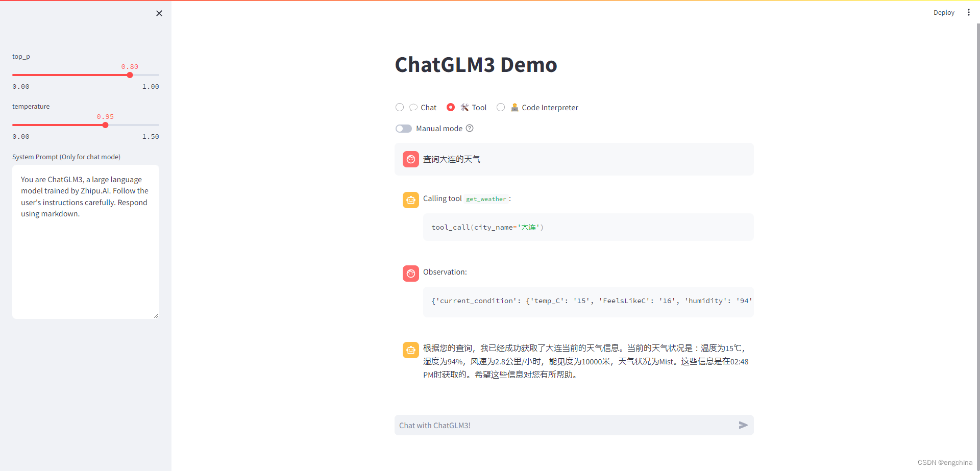Click the send message arrow icon
The height and width of the screenshot is (471, 980).
click(x=743, y=425)
